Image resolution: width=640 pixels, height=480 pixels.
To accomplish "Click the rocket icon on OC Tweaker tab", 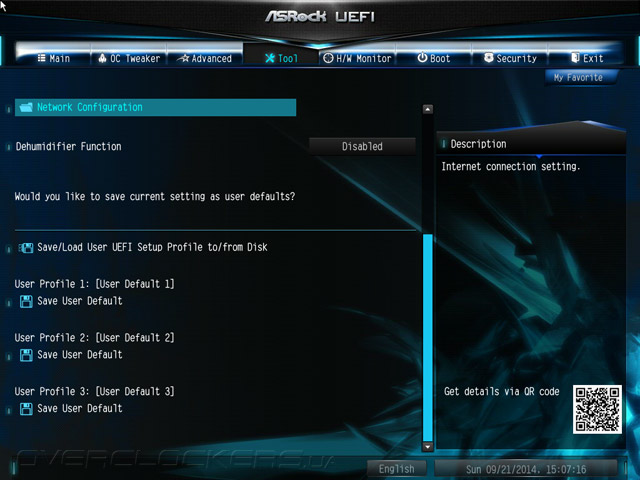I will click(102, 58).
